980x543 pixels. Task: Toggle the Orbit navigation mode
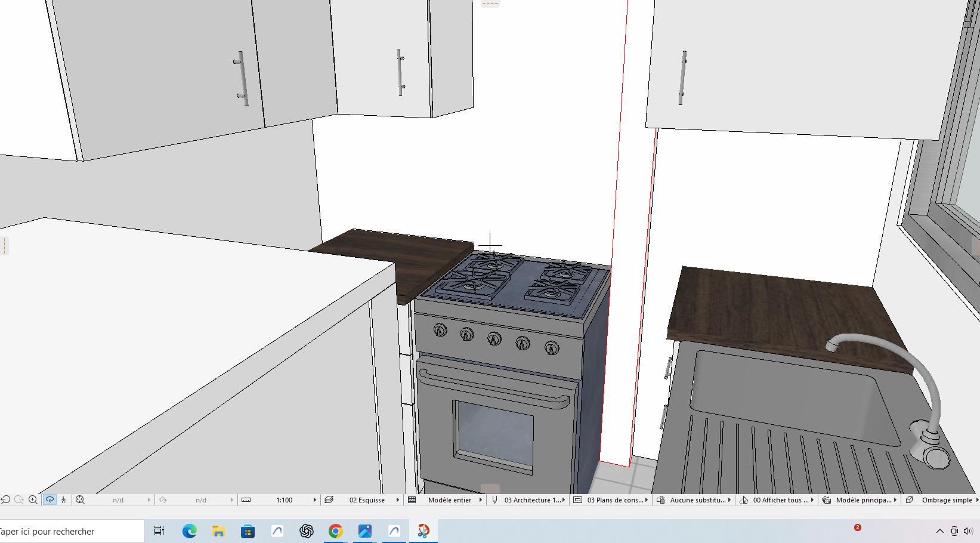coord(50,500)
